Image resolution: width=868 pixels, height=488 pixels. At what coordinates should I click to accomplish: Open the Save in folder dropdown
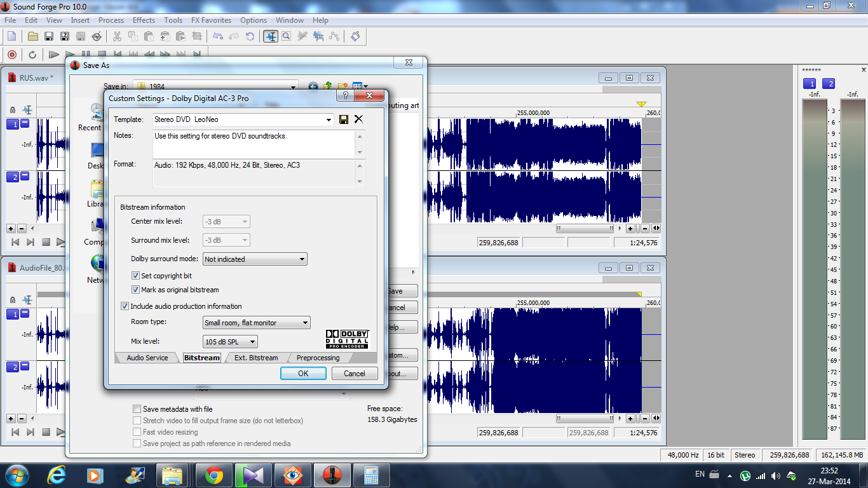point(293,86)
